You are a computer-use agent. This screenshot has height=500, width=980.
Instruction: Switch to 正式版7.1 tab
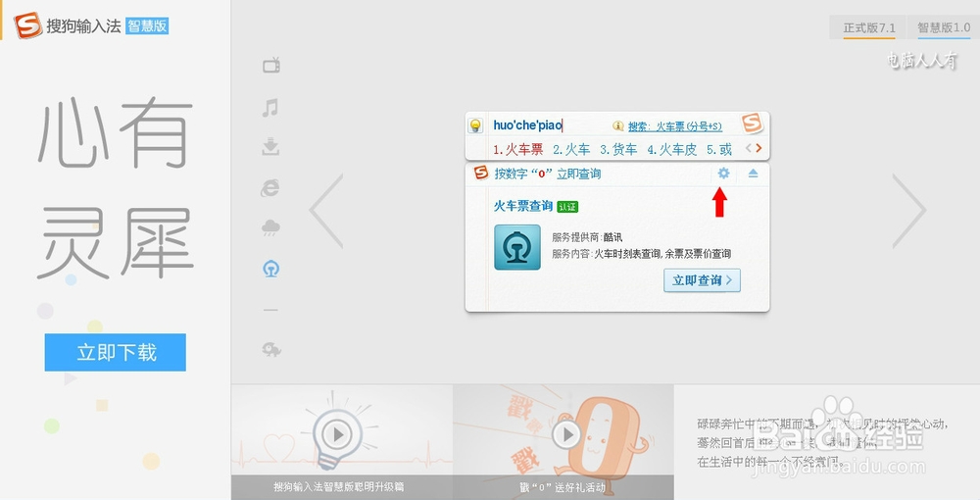tap(869, 27)
